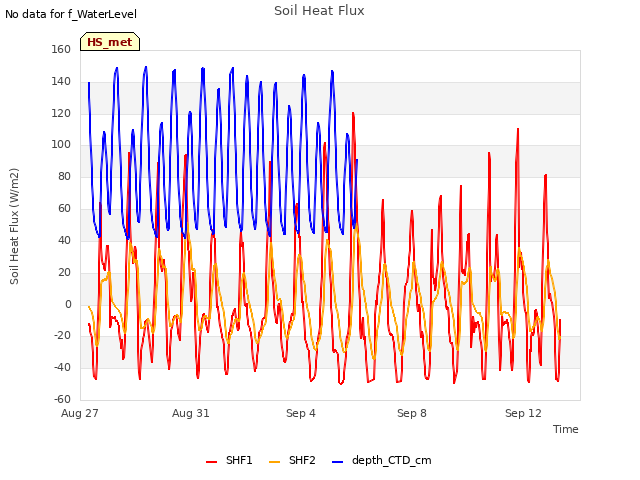Click the 160 y-axis tick label
This screenshot has width=640, height=480.
(x=61, y=49)
